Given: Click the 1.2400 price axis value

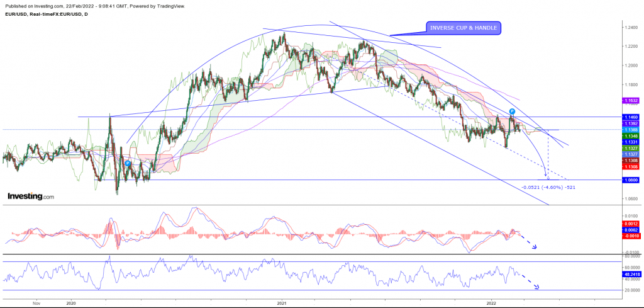Looking at the screenshot, I should click(x=631, y=27).
